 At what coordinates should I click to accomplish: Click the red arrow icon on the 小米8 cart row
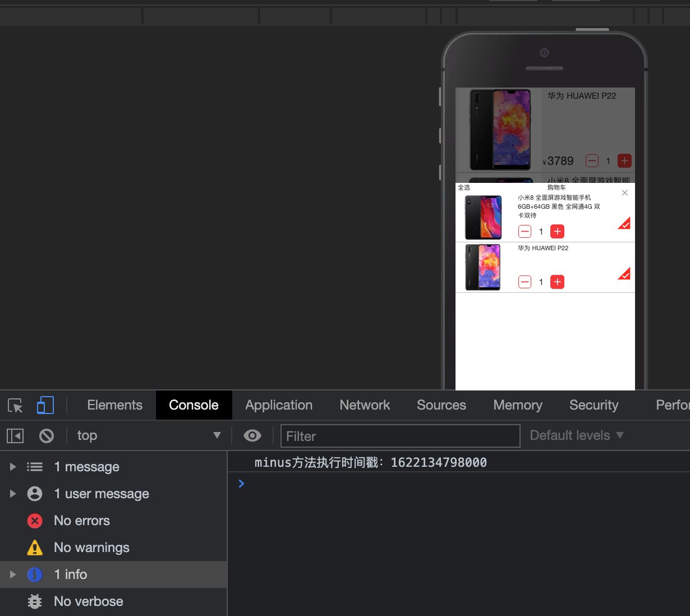624,223
